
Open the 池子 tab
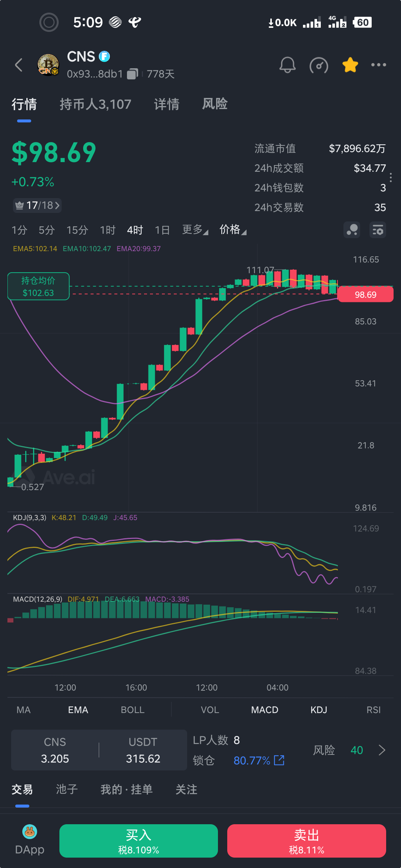point(67,789)
